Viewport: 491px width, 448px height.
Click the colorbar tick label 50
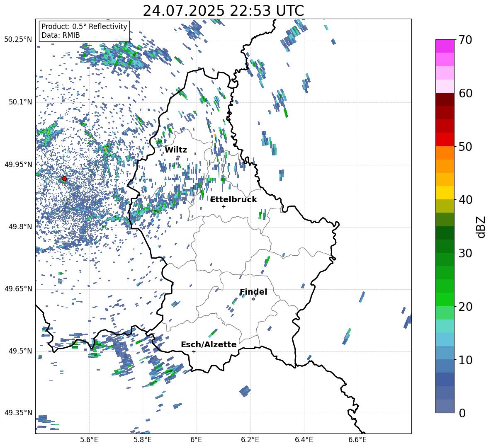465,147
